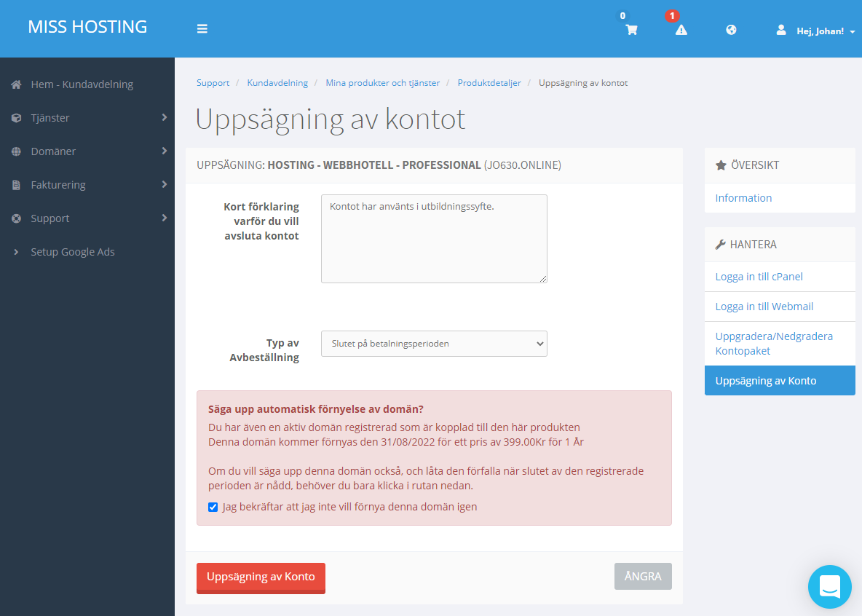862x616 pixels.
Task: Click the Fakturering document icon
Action: (x=17, y=185)
